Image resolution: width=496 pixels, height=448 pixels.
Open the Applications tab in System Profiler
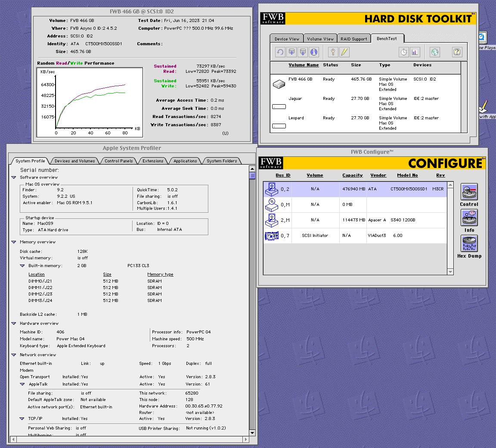pos(185,161)
